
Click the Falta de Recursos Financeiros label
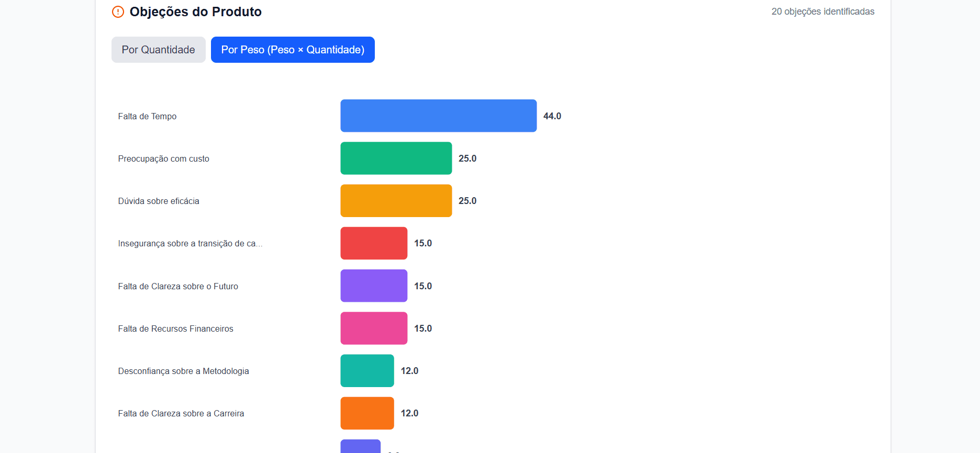point(175,329)
